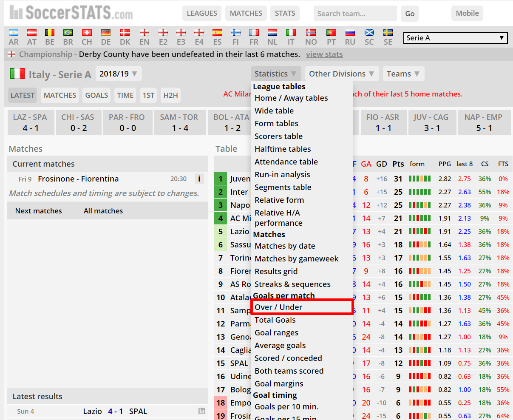Open the SAM - TOR 1-4 score box
Viewport: 513px width, 420px height.
point(180,123)
